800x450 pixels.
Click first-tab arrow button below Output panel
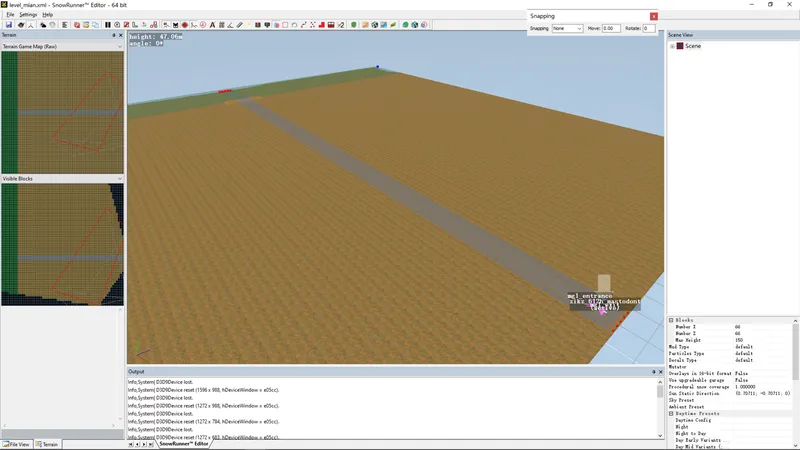point(131,444)
